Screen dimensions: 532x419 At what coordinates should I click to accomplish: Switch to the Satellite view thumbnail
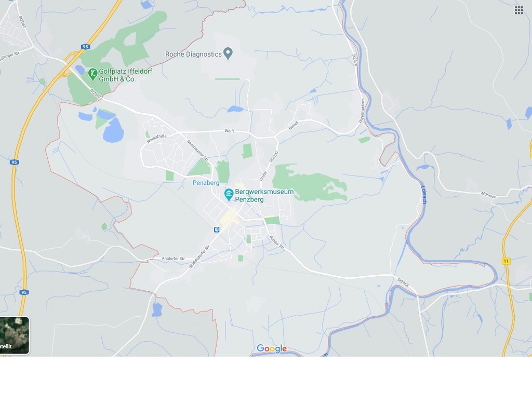pyautogui.click(x=14, y=335)
